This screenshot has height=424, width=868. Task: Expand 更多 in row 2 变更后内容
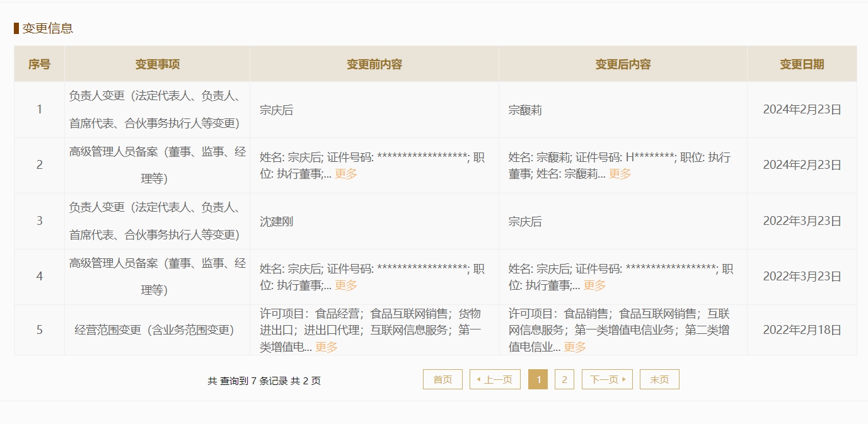click(620, 174)
